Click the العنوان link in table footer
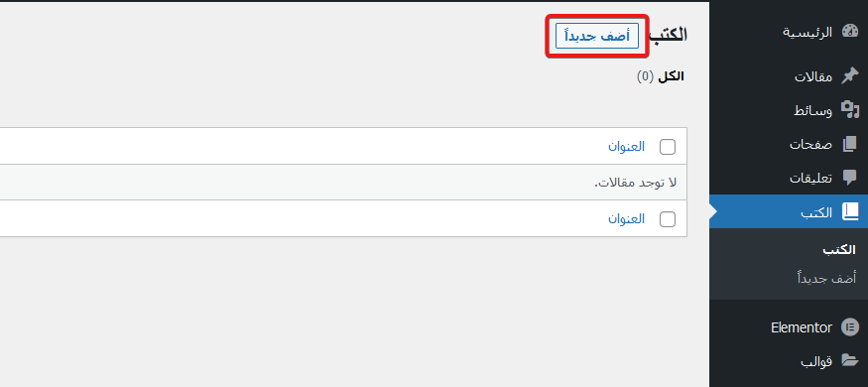Screen dimensions: 868x387 (626, 218)
